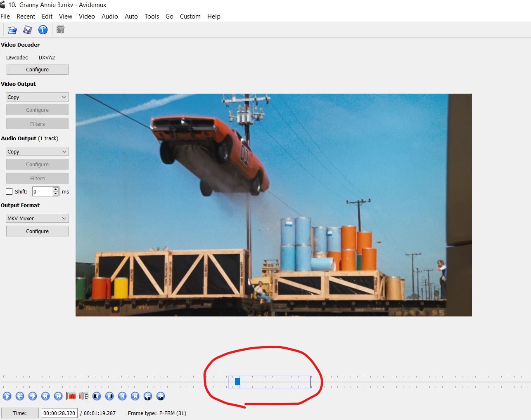Image resolution: width=531 pixels, height=420 pixels.
Task: Jump to the previous keyframe
Action: [45, 396]
